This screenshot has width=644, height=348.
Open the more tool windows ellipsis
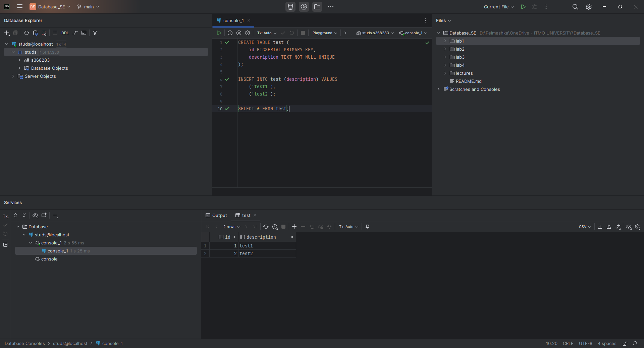[331, 7]
